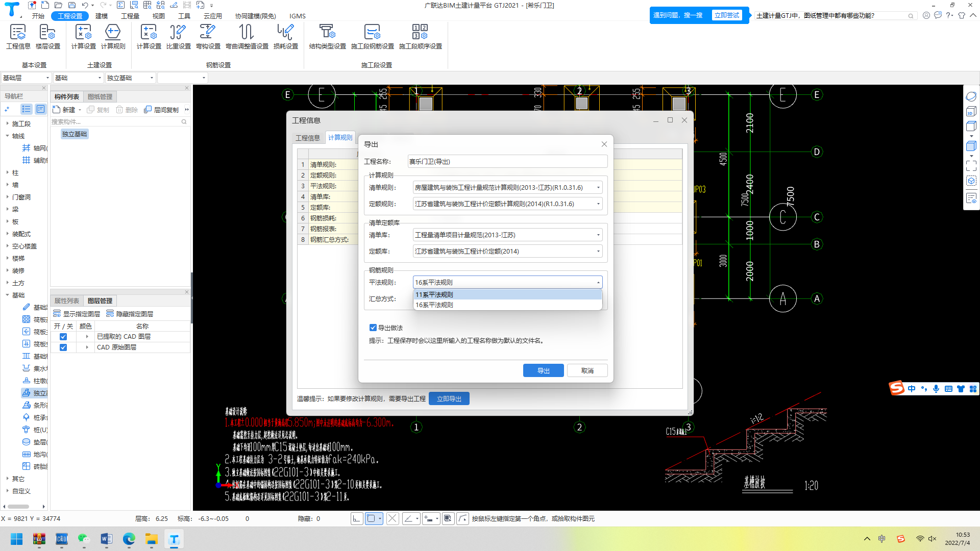980x551 pixels.
Task: Click 新建 component icon
Action: (x=57, y=110)
